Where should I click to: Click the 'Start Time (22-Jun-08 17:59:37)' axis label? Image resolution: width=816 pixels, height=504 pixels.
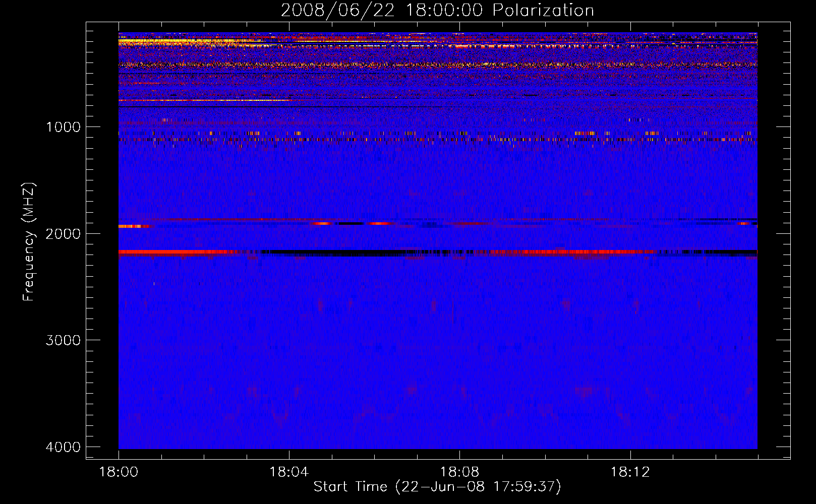pos(437,487)
